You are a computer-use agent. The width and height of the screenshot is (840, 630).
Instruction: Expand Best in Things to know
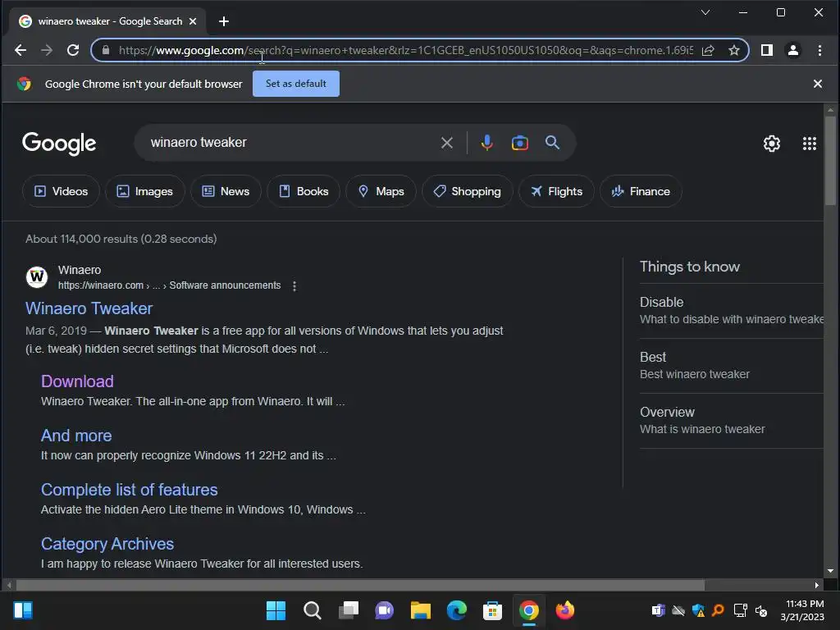[x=731, y=365]
